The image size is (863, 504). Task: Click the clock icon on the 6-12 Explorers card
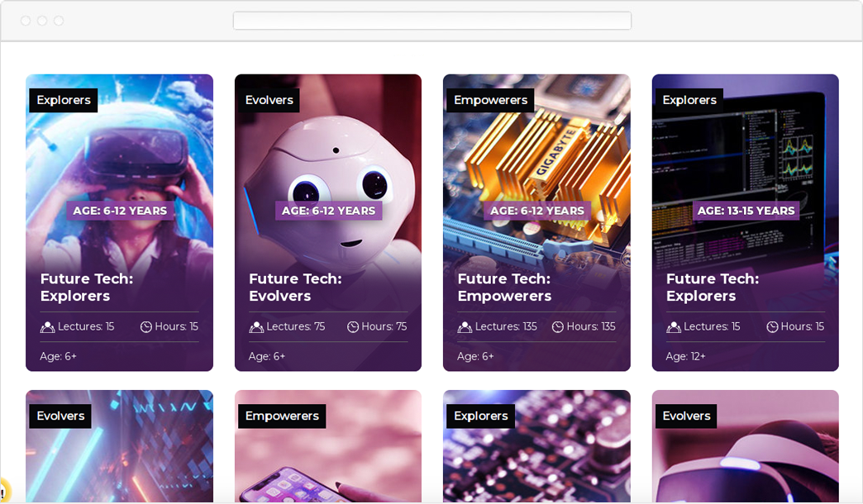coord(145,327)
